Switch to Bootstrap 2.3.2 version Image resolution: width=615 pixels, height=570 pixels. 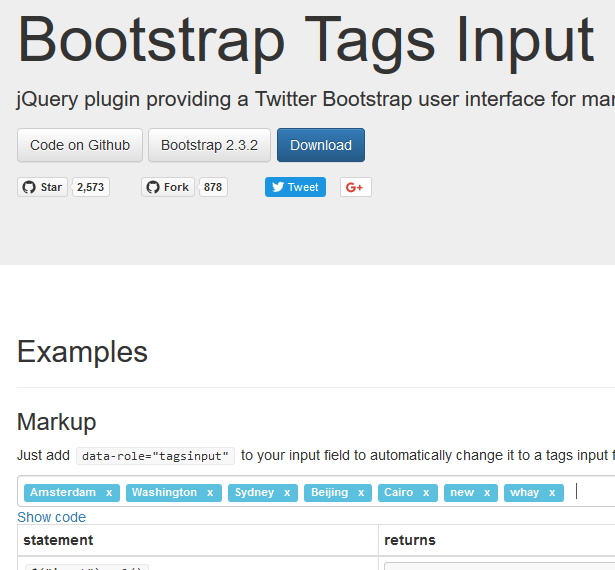(209, 145)
